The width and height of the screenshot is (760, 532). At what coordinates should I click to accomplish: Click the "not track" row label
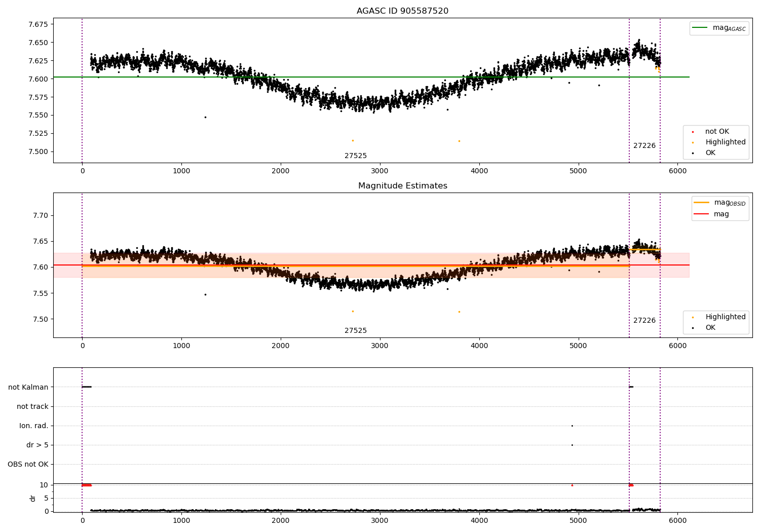(x=32, y=407)
